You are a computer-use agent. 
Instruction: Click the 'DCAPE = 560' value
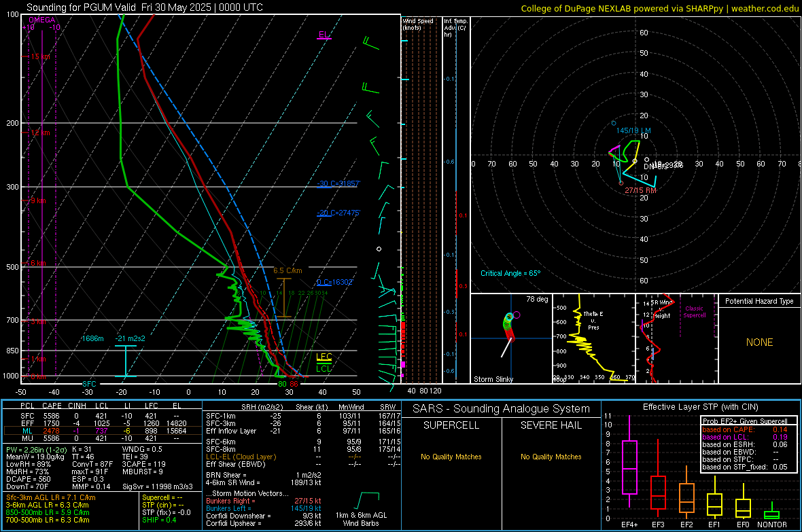29,479
